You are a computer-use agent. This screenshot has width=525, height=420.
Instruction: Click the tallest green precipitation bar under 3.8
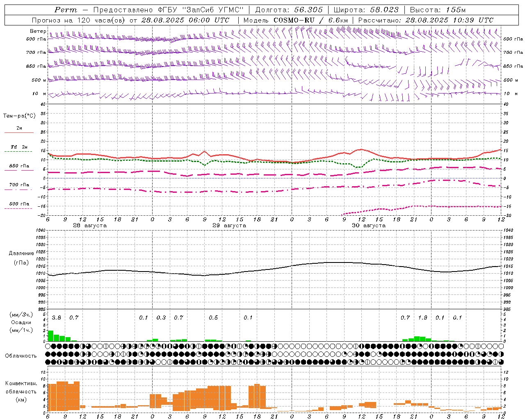51,336
